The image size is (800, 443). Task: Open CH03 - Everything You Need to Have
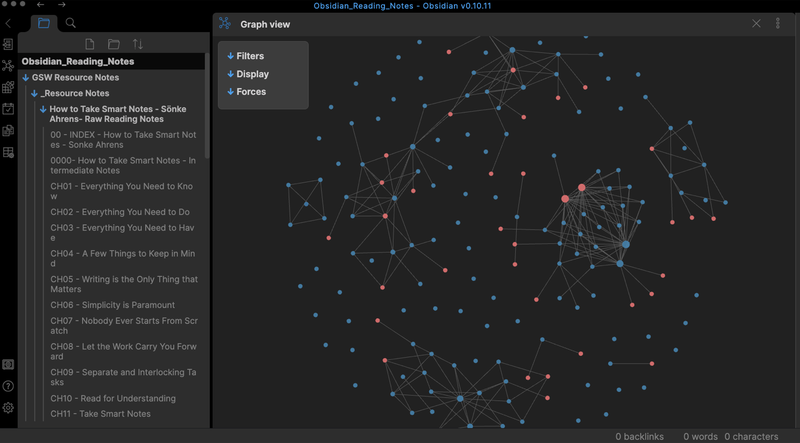coord(123,233)
